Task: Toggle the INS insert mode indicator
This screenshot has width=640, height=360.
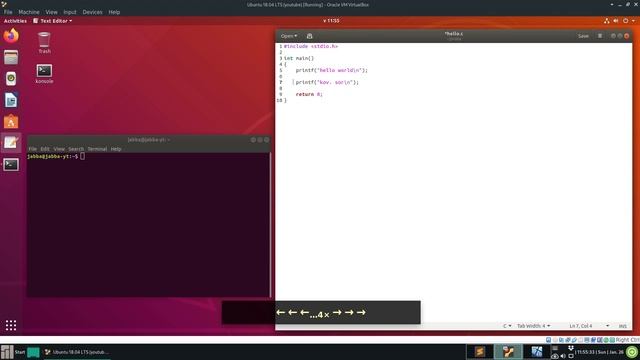Action: [622, 326]
